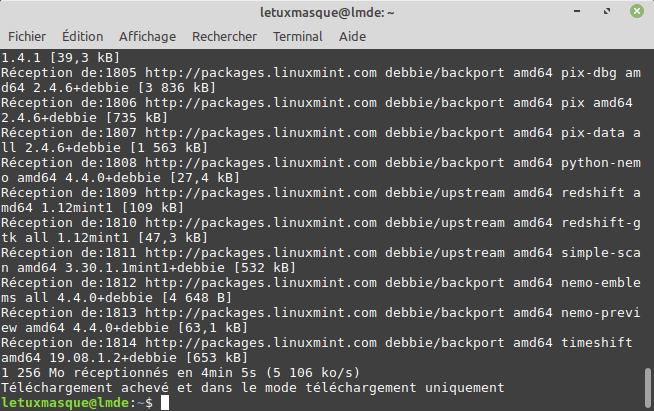This screenshot has width=654, height=411.
Task: Open the Affichage menu
Action: coord(146,36)
